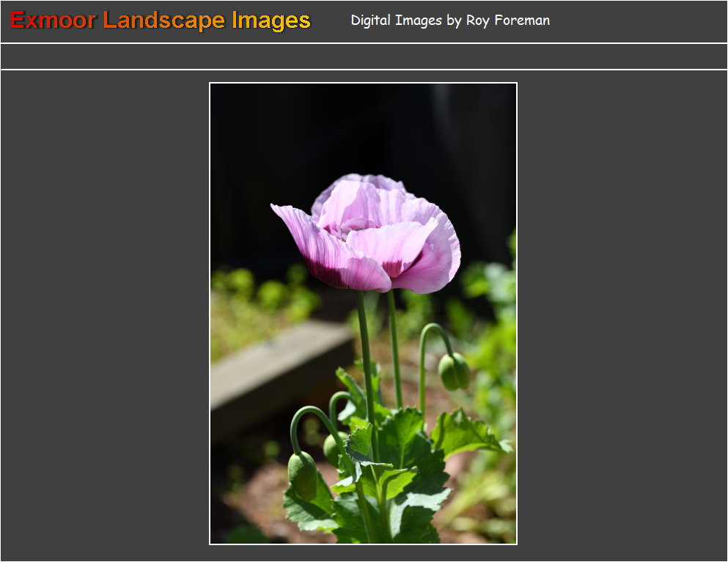This screenshot has width=728, height=562.
Task: Click the thin separator bar under the navigation area
Action: [363, 67]
